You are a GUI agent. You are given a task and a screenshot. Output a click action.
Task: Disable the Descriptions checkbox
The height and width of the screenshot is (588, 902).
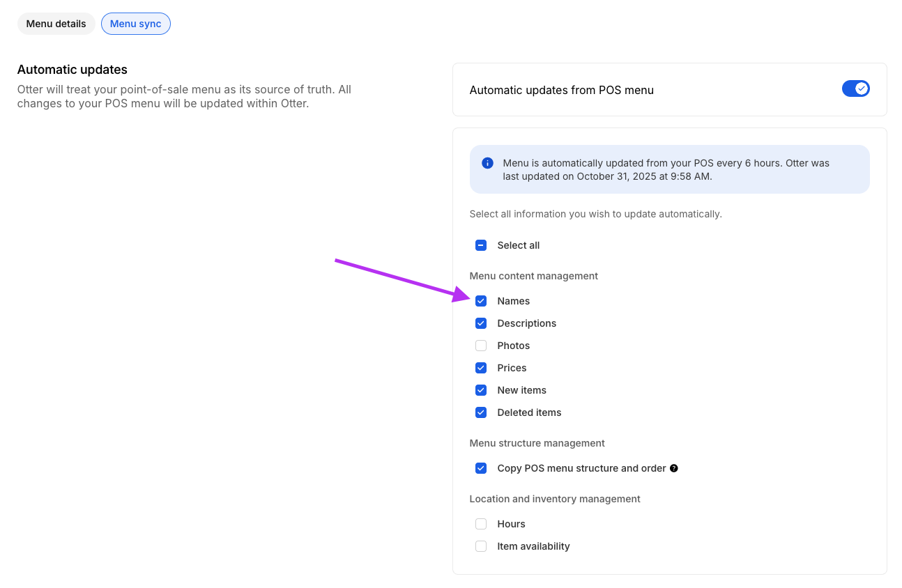[481, 323]
